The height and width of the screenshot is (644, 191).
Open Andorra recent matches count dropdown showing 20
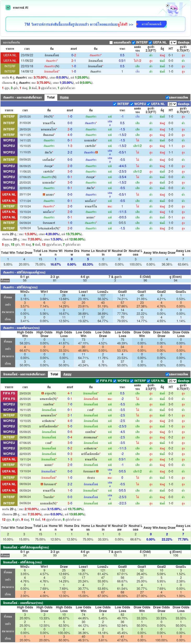click(172, 104)
